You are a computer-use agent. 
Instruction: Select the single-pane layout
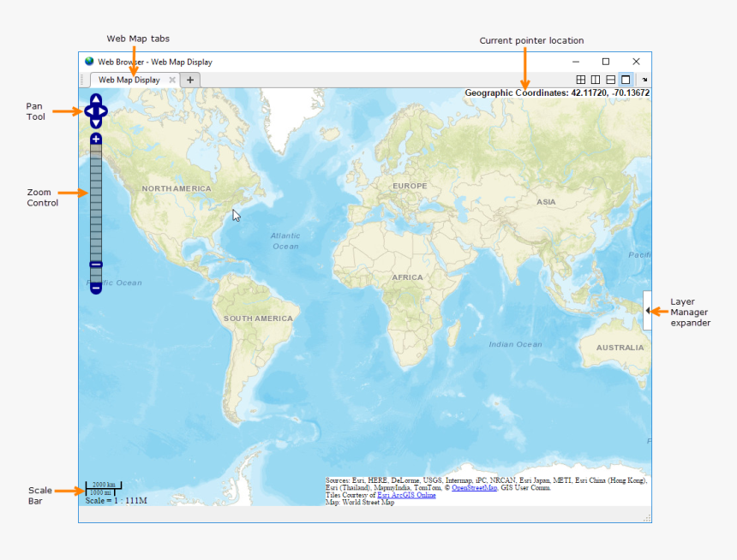click(626, 80)
